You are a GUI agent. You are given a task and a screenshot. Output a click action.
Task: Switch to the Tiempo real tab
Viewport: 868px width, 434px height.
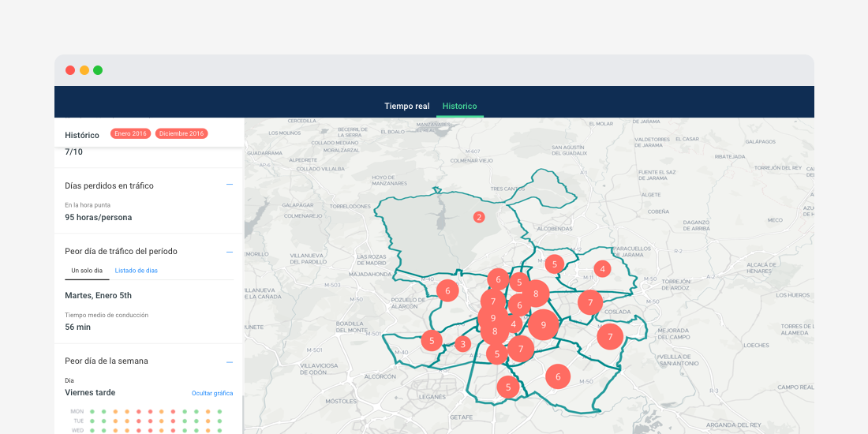tap(406, 106)
